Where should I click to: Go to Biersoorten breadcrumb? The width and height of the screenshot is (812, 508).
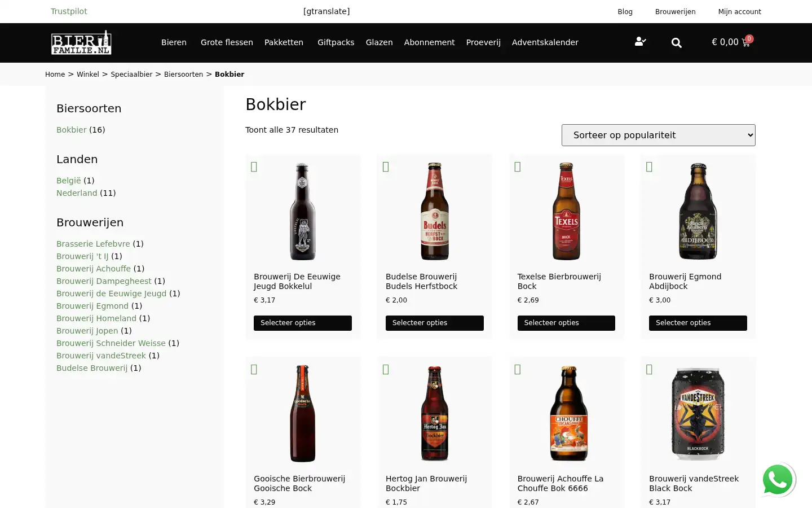pos(183,75)
